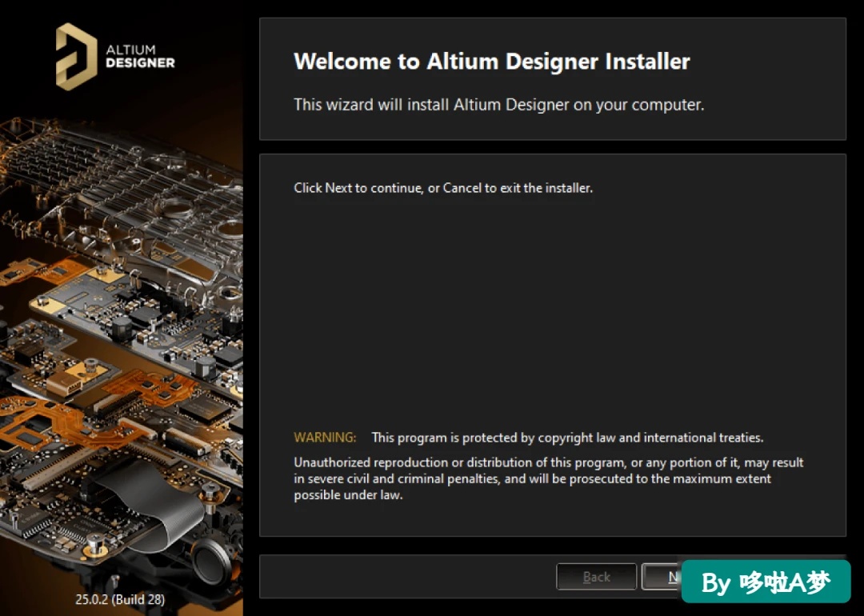
Task: Click the Unauthorized reproduction paragraph
Action: coord(548,478)
